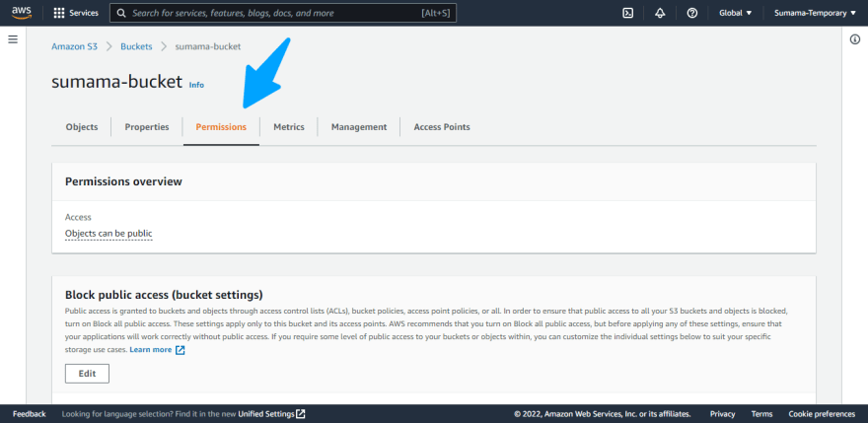Screen dimensions: 868x423
Task: Follow the Amazon S3 breadcrumb link
Action: (74, 46)
